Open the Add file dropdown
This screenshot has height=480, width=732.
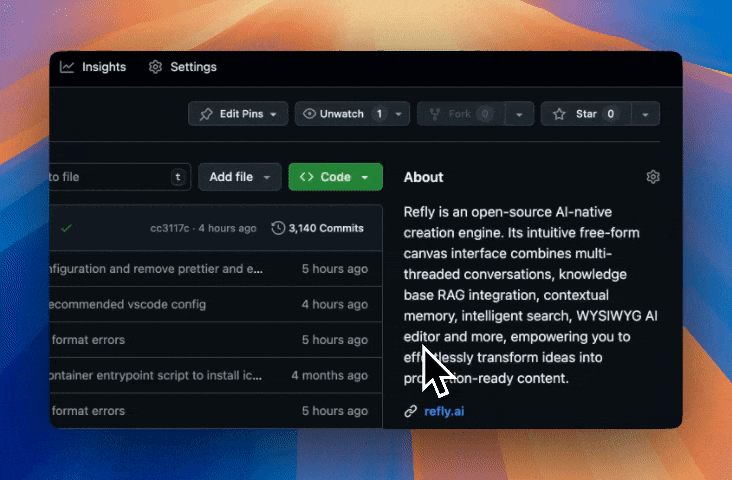(x=240, y=177)
